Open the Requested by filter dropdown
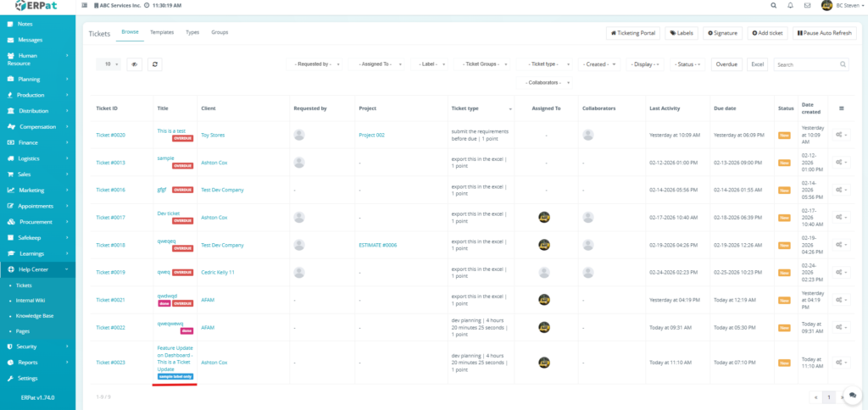The image size is (868, 410). (x=316, y=64)
